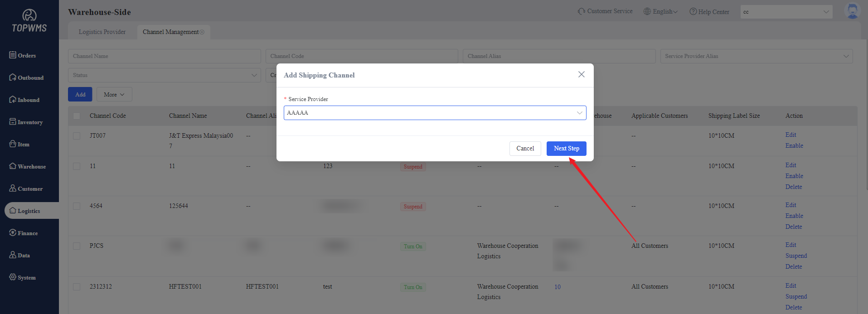This screenshot has width=868, height=314.
Task: Open the Inventory sidebar icon
Action: coord(13,122)
